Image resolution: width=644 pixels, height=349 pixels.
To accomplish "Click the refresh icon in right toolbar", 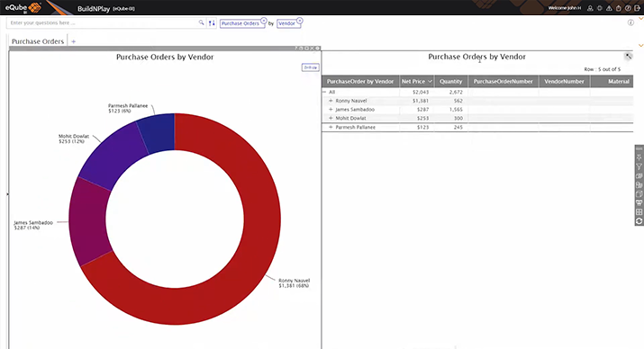I will pyautogui.click(x=639, y=221).
